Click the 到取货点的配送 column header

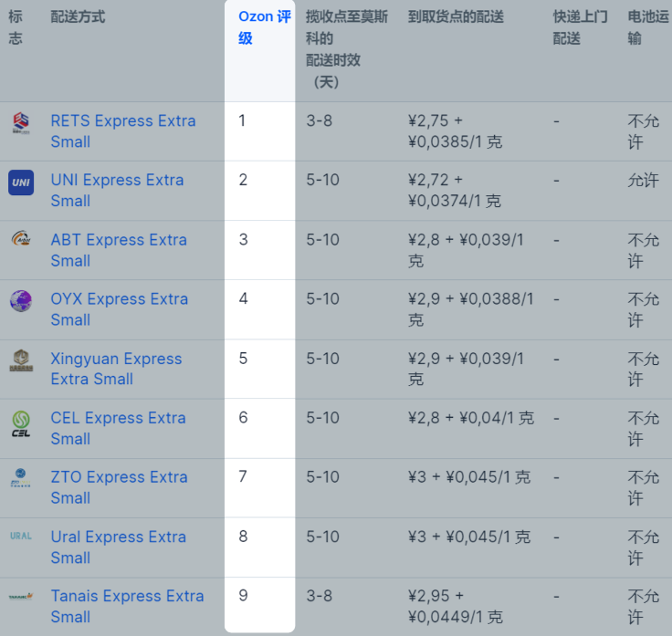point(456,16)
